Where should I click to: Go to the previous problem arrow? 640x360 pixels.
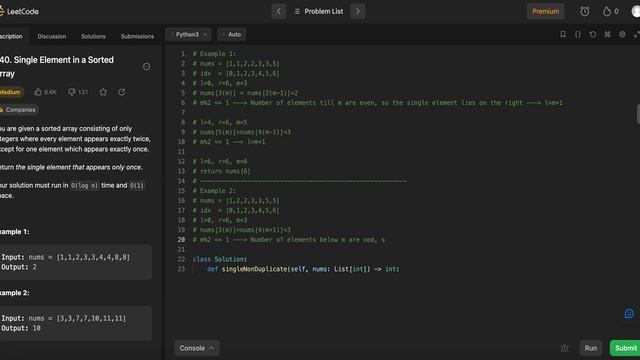(x=279, y=11)
